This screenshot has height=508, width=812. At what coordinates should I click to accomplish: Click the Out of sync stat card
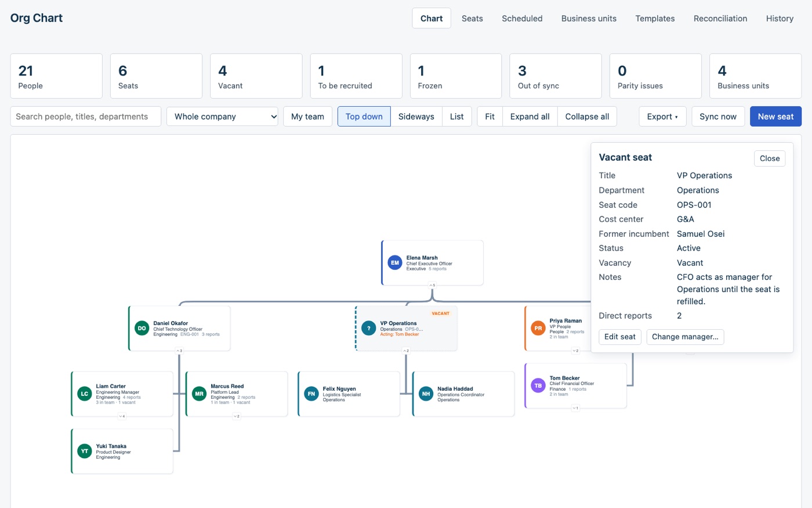556,76
